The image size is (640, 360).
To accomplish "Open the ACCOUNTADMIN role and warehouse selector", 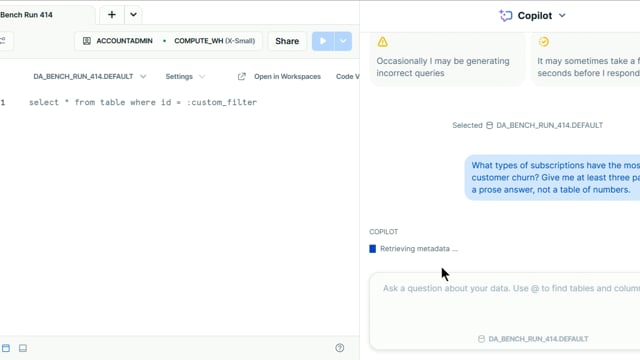I will click(169, 41).
